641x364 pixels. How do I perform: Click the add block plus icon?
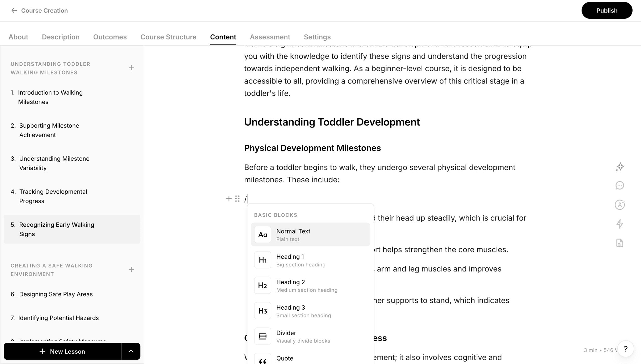229,199
